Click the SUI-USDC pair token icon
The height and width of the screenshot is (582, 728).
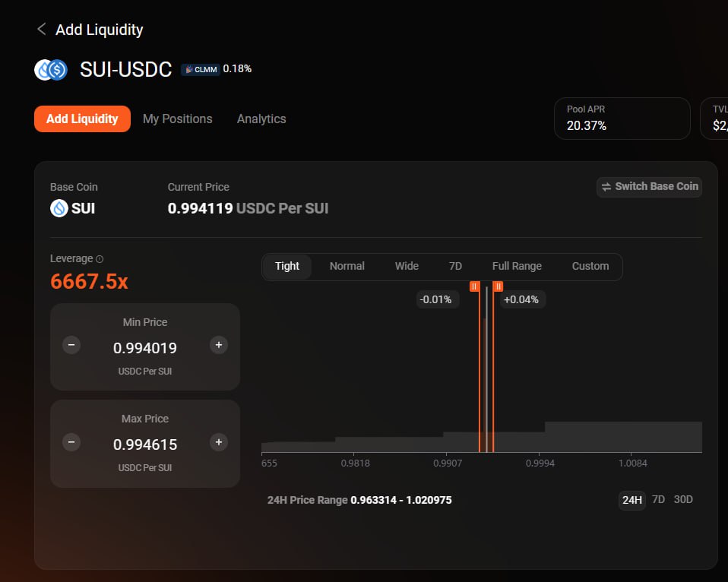point(51,70)
